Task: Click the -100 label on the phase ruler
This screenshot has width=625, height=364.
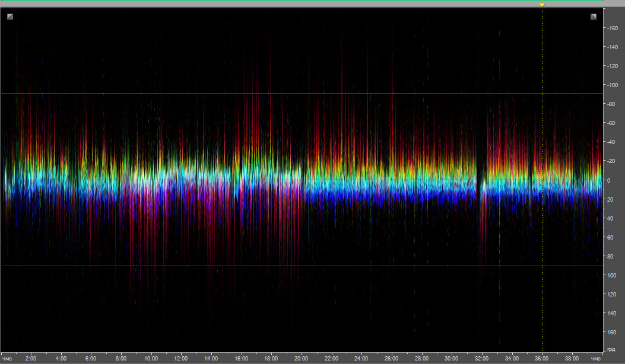Action: click(613, 85)
